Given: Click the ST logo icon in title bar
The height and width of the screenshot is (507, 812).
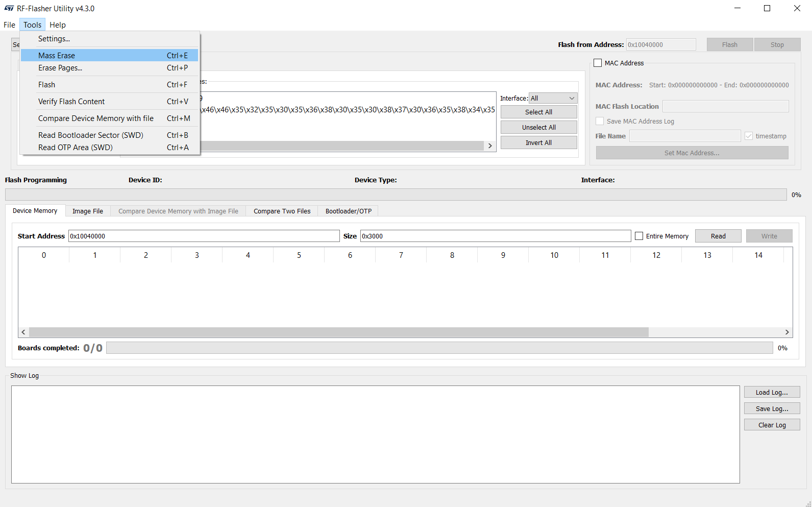Looking at the screenshot, I should tap(9, 8).
